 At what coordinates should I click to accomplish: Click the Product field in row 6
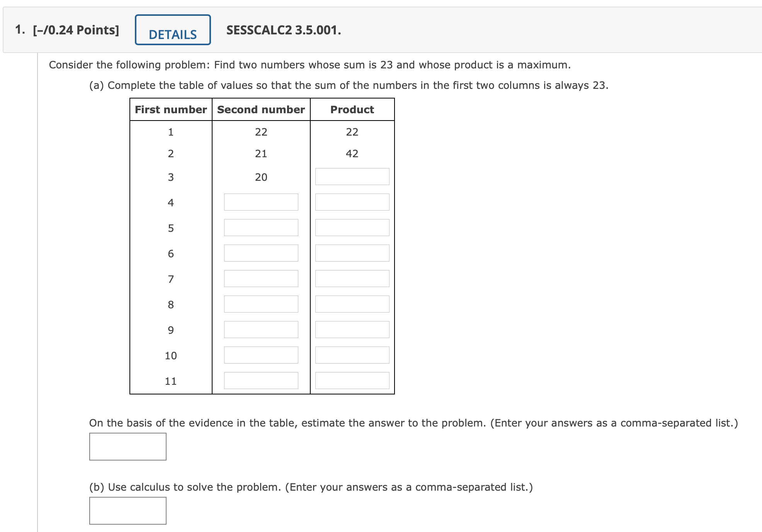click(x=352, y=253)
